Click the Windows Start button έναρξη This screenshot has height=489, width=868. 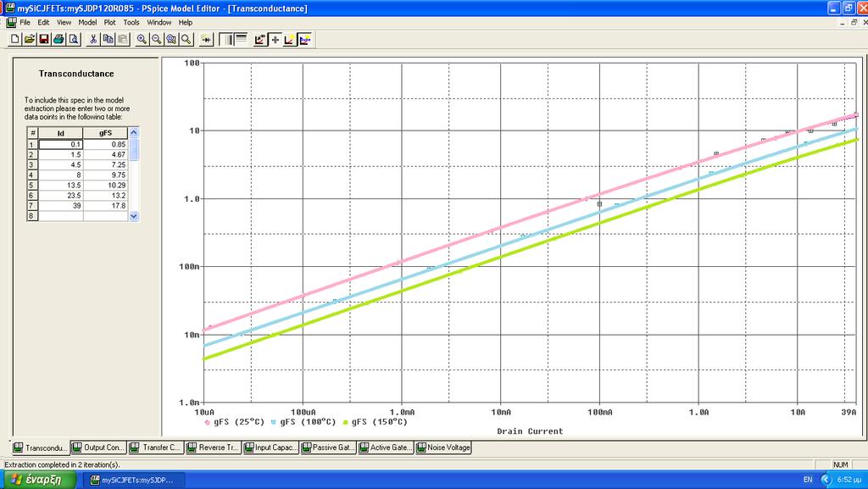coord(39,480)
